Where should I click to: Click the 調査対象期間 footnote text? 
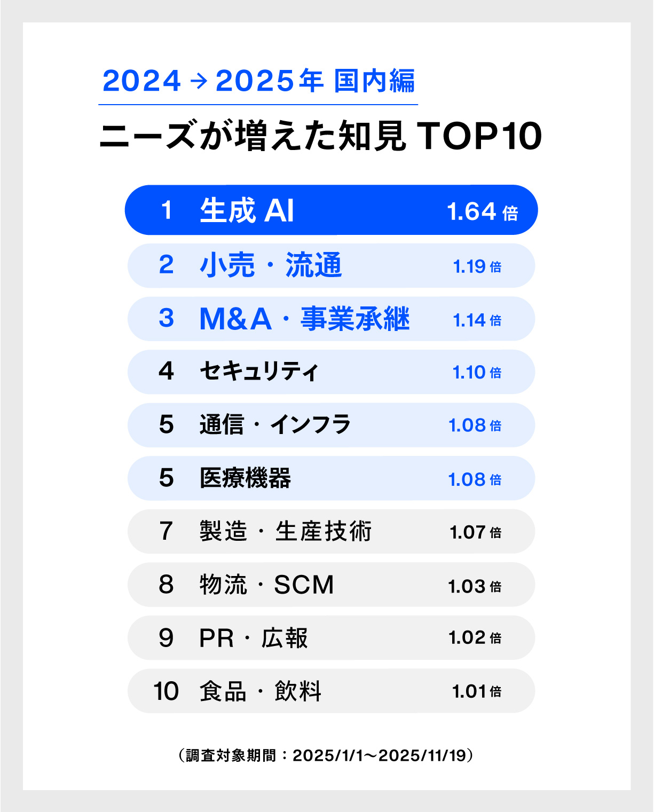click(x=326, y=755)
